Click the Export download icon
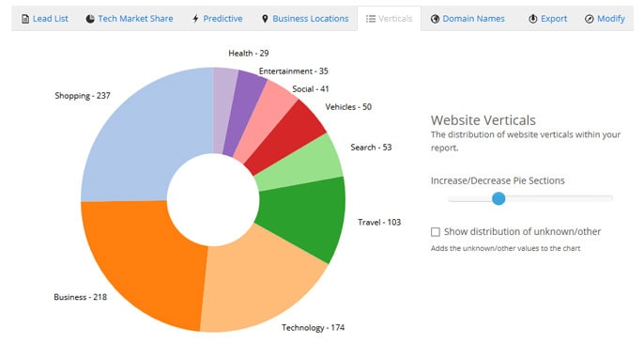The height and width of the screenshot is (344, 644). (532, 19)
